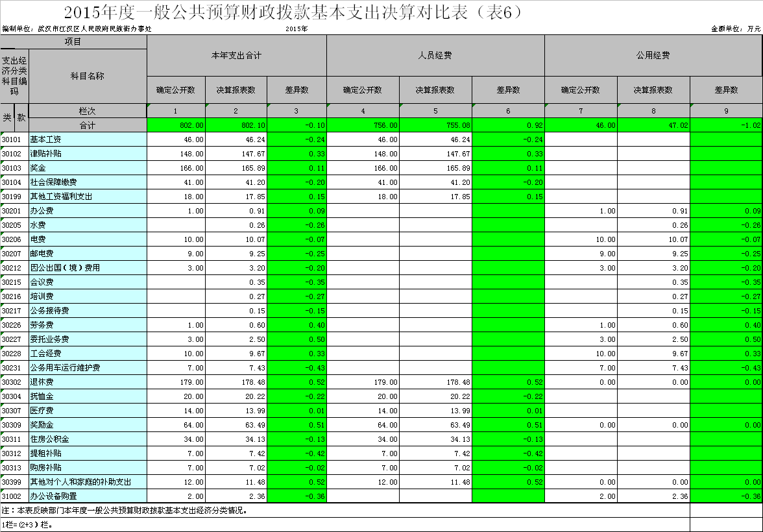Click the 公务用车运行维护费 cell
This screenshot has width=763, height=532.
[88, 367]
